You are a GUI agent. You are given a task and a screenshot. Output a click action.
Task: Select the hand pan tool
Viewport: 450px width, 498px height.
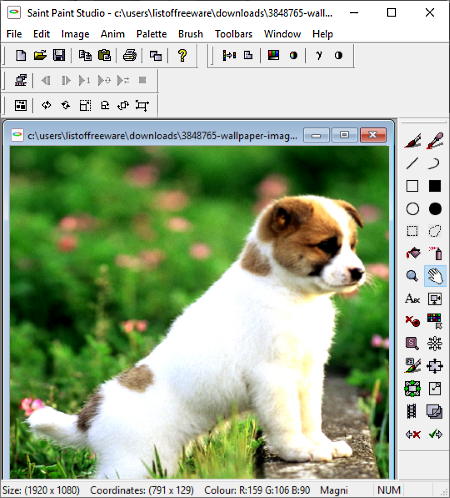[x=435, y=276]
